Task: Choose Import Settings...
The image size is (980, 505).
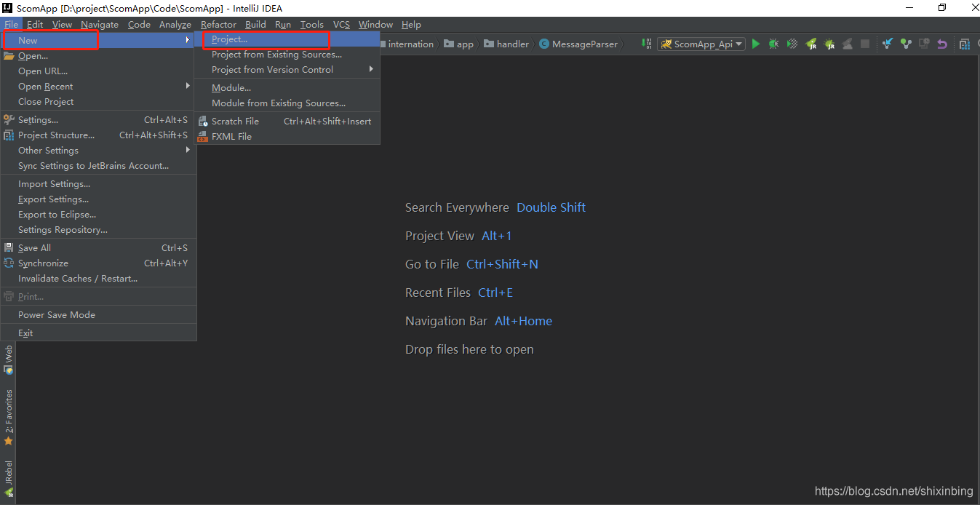Action: tap(98, 183)
